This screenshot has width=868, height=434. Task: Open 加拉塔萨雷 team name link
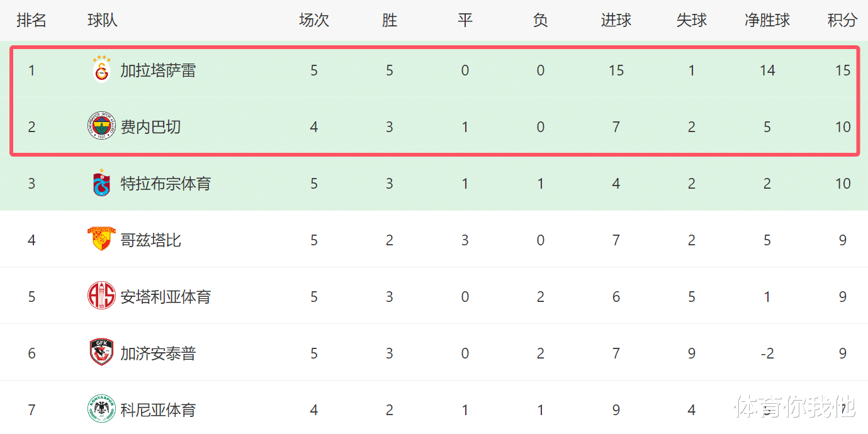point(158,70)
